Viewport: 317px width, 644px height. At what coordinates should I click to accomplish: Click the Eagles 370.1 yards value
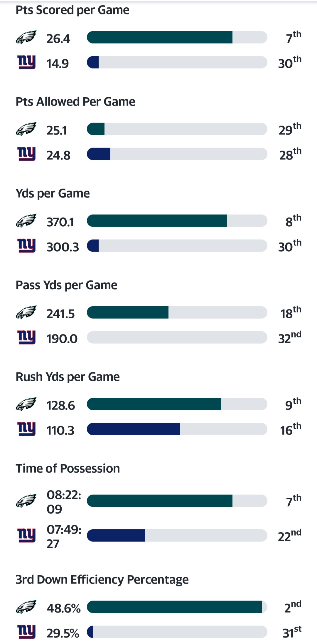(60, 222)
